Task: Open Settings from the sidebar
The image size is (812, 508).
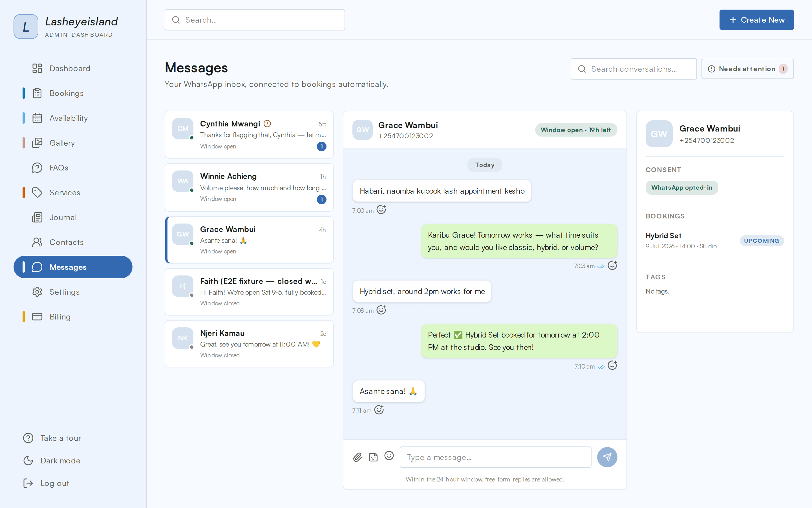Action: click(73, 292)
